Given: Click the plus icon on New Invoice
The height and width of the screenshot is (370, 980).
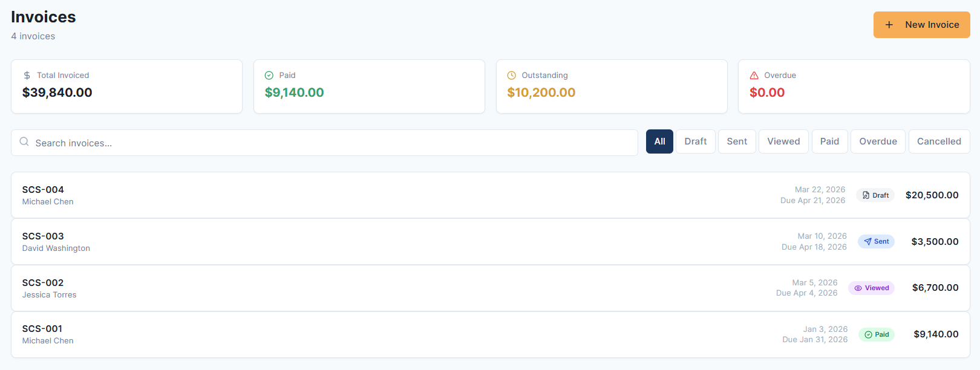Looking at the screenshot, I should tap(889, 25).
